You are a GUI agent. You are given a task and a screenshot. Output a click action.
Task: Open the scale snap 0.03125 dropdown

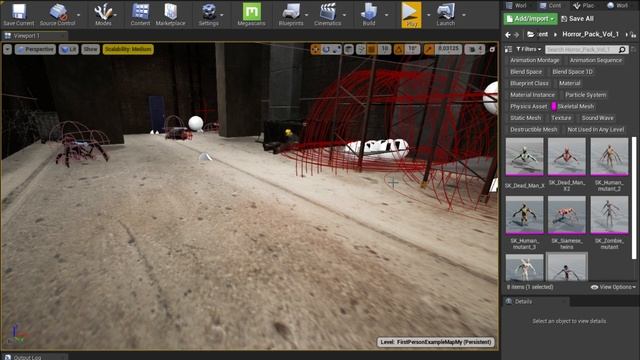[x=448, y=49]
